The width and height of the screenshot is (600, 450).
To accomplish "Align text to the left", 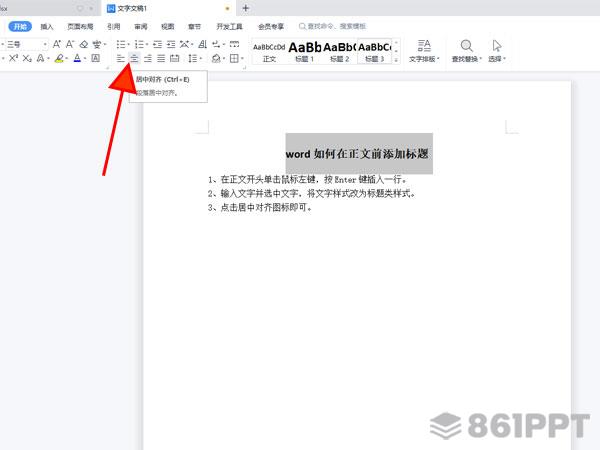I will click(x=121, y=58).
